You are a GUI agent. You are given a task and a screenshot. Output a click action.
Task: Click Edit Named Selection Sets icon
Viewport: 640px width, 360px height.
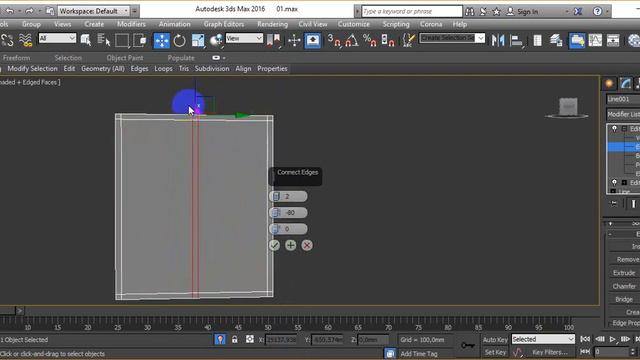point(409,40)
